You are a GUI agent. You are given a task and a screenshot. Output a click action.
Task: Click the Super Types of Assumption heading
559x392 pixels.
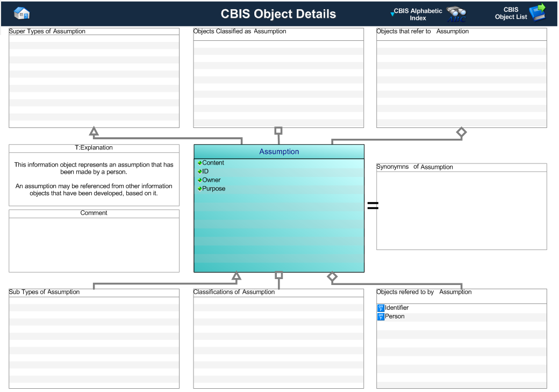point(47,31)
